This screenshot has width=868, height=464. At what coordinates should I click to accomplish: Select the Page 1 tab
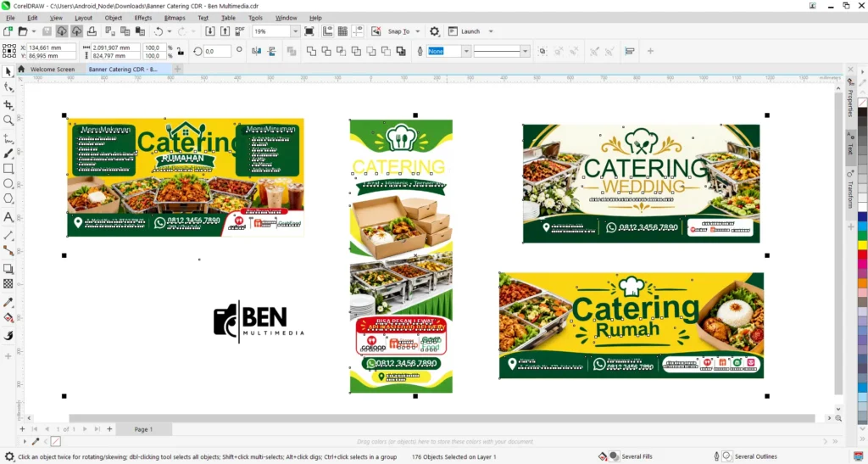pyautogui.click(x=143, y=429)
